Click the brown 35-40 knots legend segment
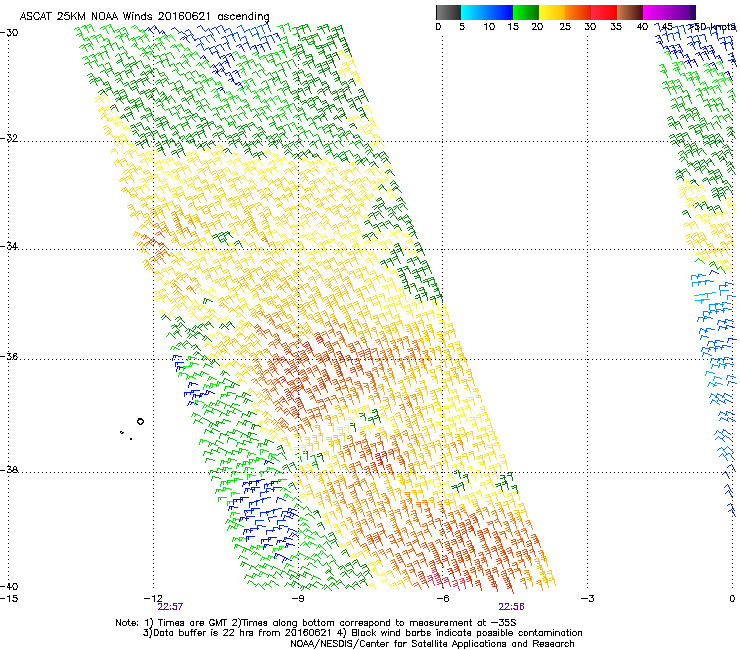 [630, 12]
